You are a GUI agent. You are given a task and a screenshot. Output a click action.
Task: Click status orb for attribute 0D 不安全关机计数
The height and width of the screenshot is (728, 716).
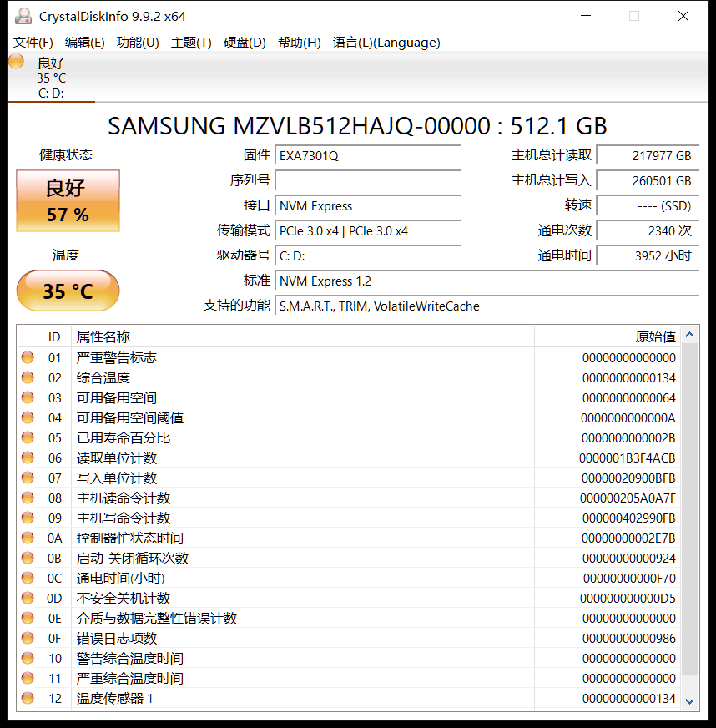coord(28,598)
